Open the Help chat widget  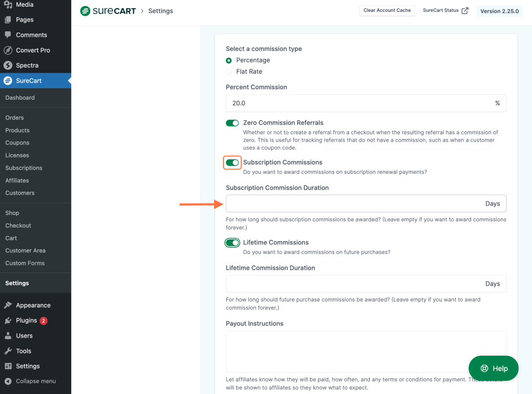pyautogui.click(x=494, y=368)
